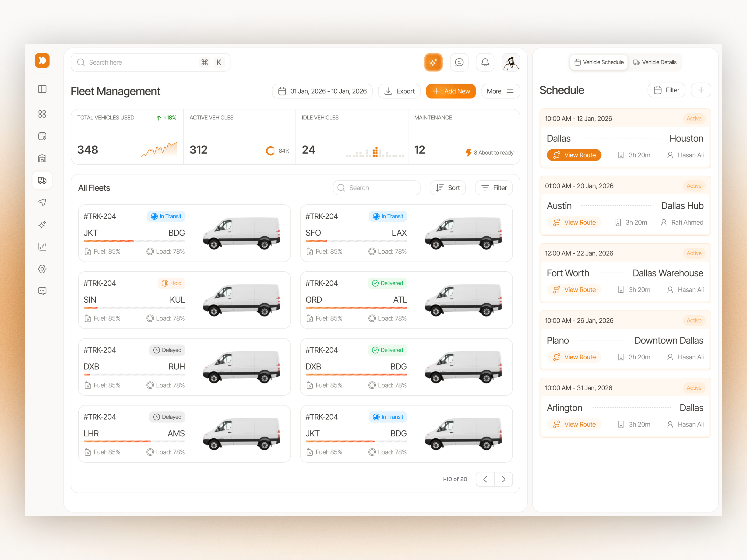747x560 pixels.
Task: Click the 312 Active Vehicles value
Action: pyautogui.click(x=199, y=150)
